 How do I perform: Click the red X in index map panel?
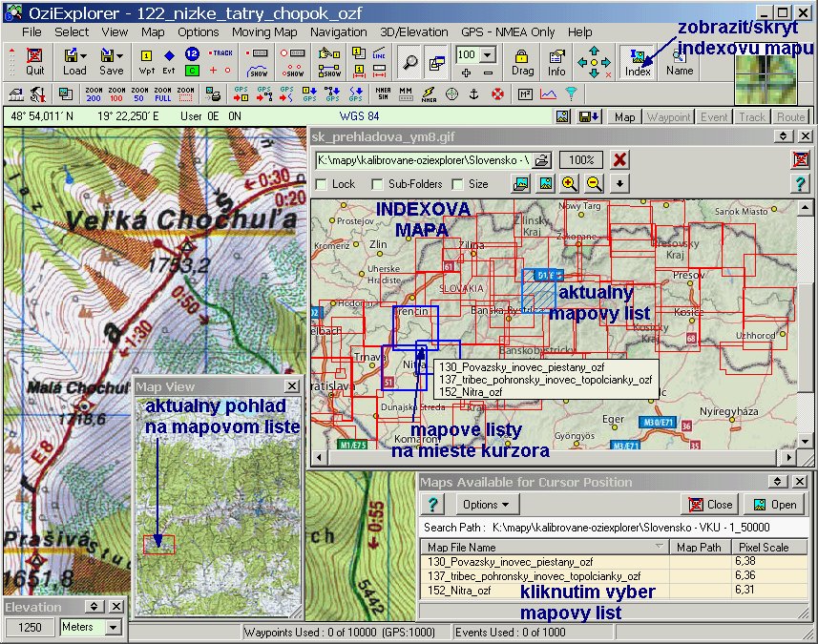point(619,159)
